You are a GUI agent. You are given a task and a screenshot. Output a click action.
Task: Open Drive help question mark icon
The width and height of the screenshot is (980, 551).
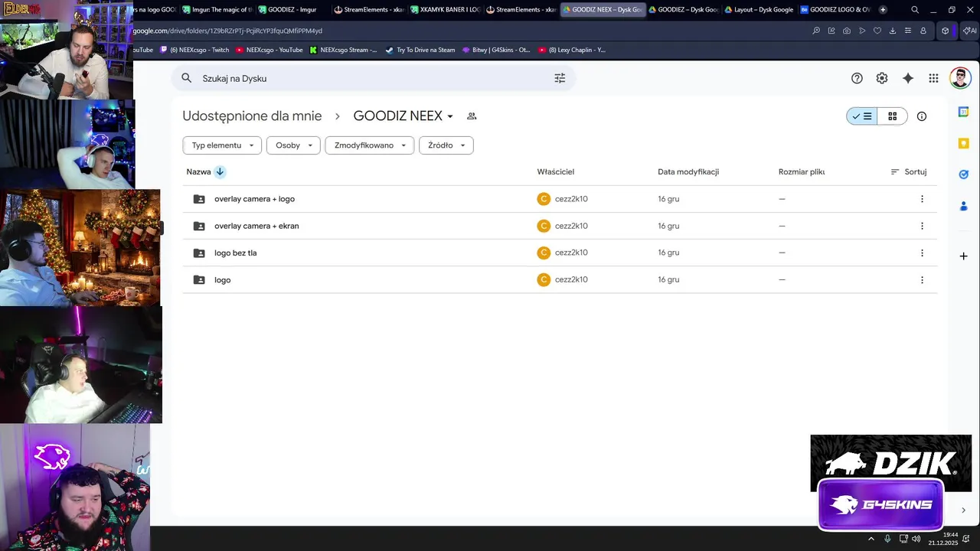[857, 78]
